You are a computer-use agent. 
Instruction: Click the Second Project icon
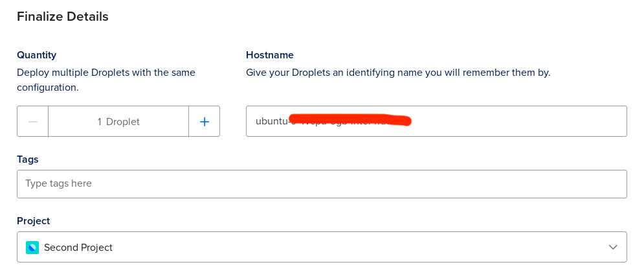(x=32, y=247)
